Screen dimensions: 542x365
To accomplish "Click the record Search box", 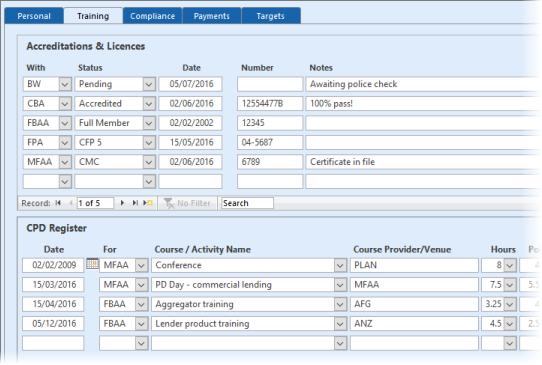I will (247, 203).
